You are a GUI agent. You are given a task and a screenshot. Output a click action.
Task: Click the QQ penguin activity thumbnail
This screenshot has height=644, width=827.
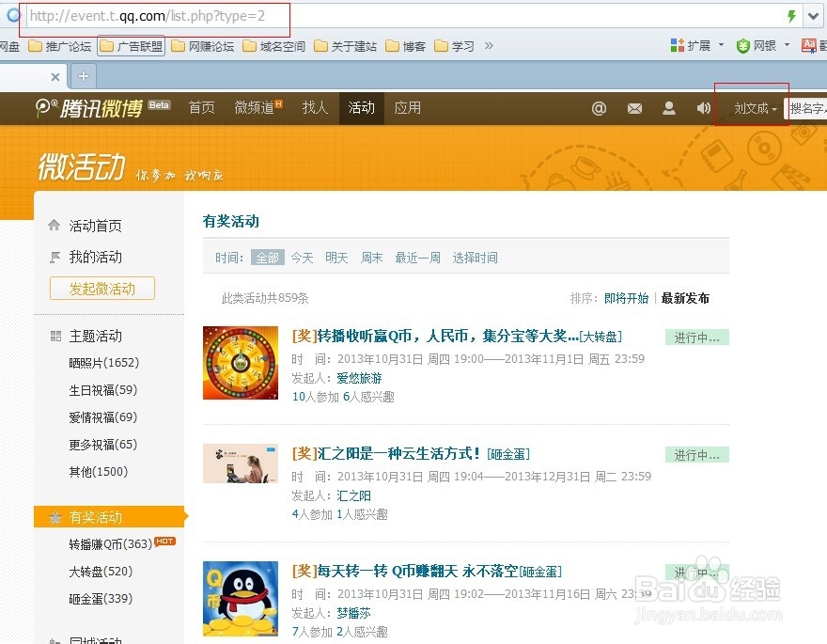click(x=241, y=599)
